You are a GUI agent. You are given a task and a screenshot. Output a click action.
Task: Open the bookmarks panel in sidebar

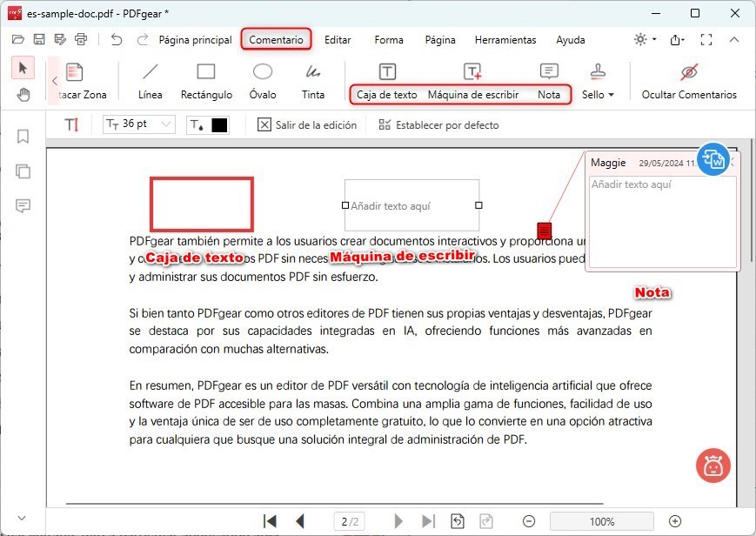(x=23, y=137)
